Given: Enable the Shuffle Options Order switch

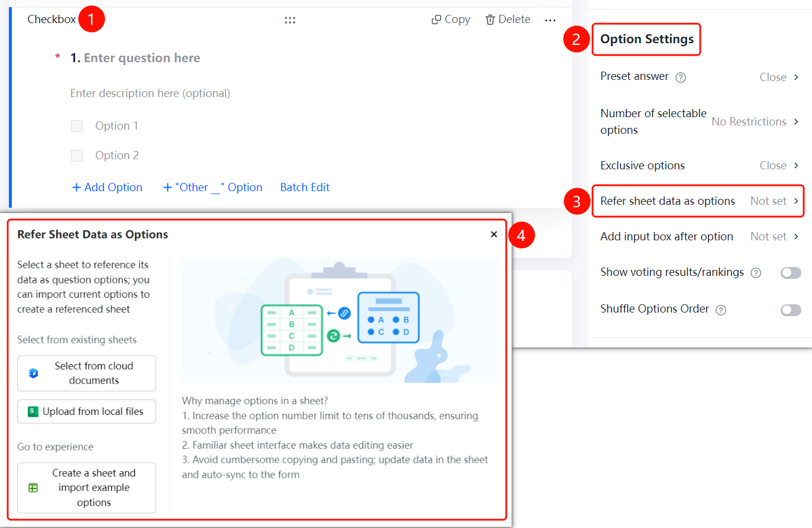Looking at the screenshot, I should (x=791, y=310).
